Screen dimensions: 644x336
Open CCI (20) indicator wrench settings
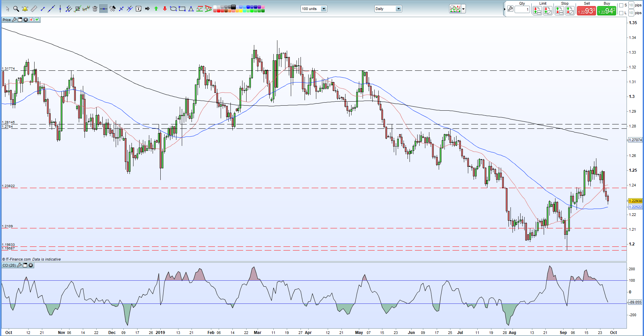pyautogui.click(x=19, y=265)
